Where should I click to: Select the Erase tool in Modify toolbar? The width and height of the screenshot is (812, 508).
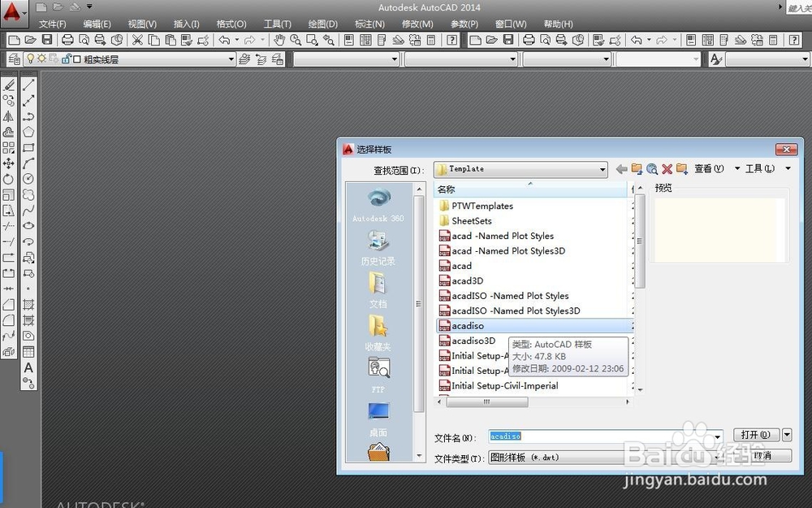click(9, 85)
